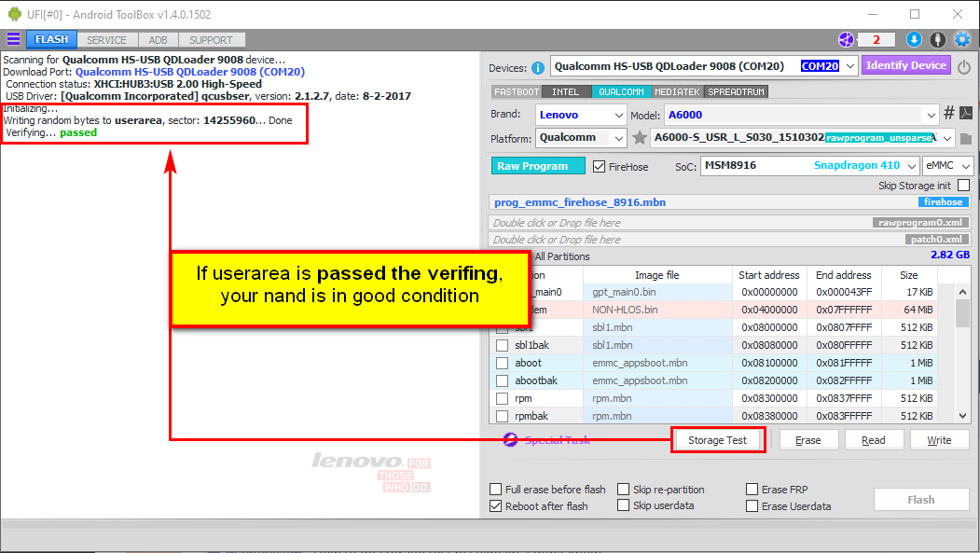Click the Special Task icon
The height and width of the screenshot is (553, 980).
pos(511,440)
